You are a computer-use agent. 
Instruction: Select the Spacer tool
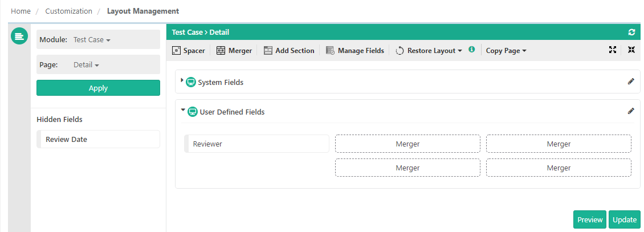[x=189, y=51]
